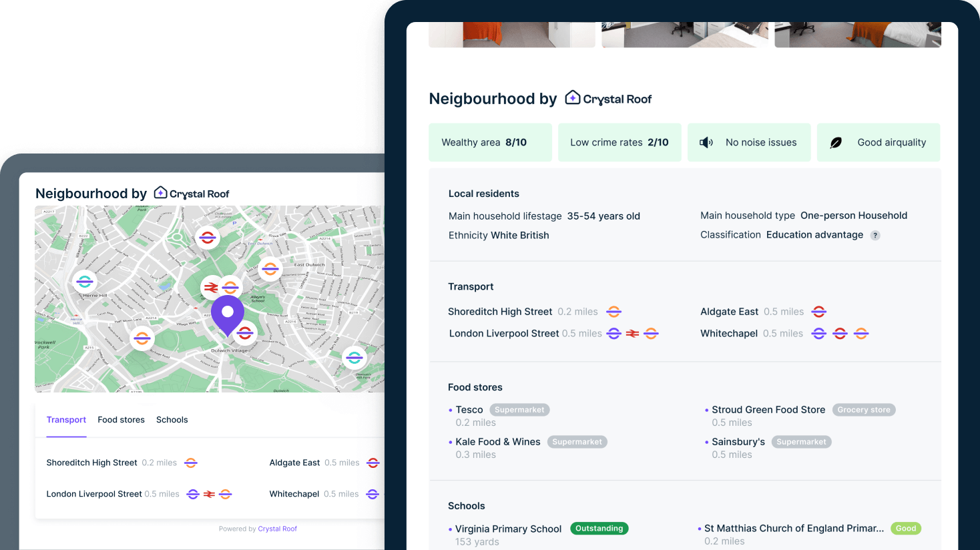
Task: Click the help question mark beside Education advantage
Action: click(875, 236)
